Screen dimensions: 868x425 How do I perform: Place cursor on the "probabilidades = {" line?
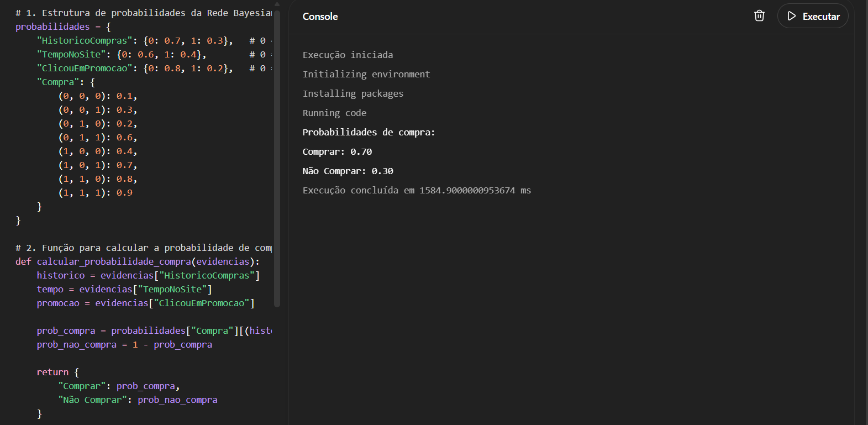point(63,27)
